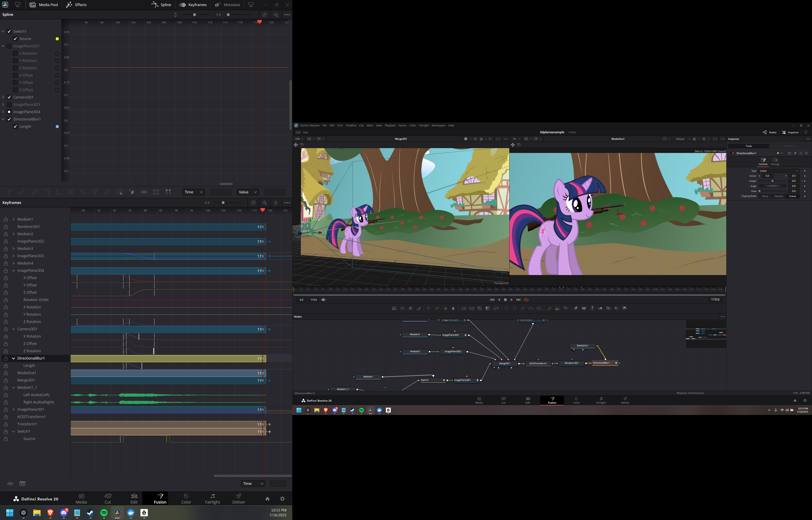812x520 pixels.
Task: Open the Playback menu
Action: pyautogui.click(x=390, y=125)
